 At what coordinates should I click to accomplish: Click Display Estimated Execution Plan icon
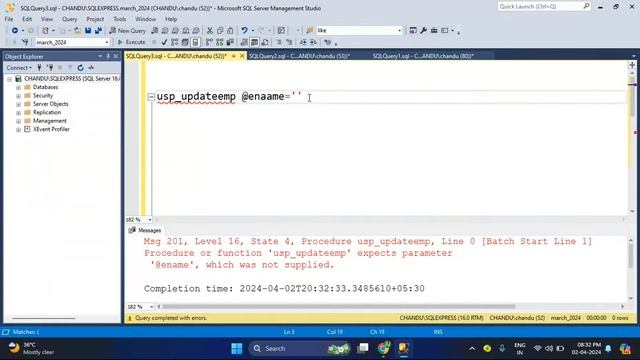[x=175, y=42]
